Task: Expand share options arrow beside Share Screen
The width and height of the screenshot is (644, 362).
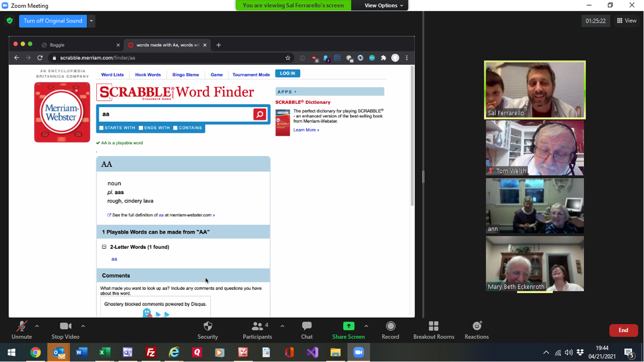Action: tap(366, 326)
